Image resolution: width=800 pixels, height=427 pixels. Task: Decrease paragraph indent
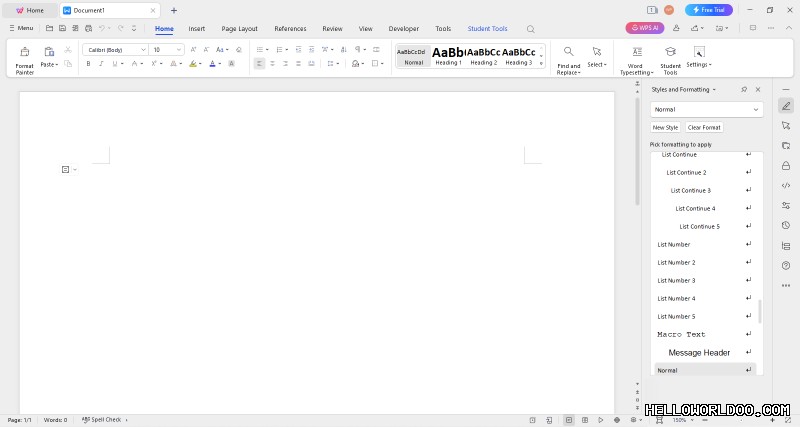point(298,49)
